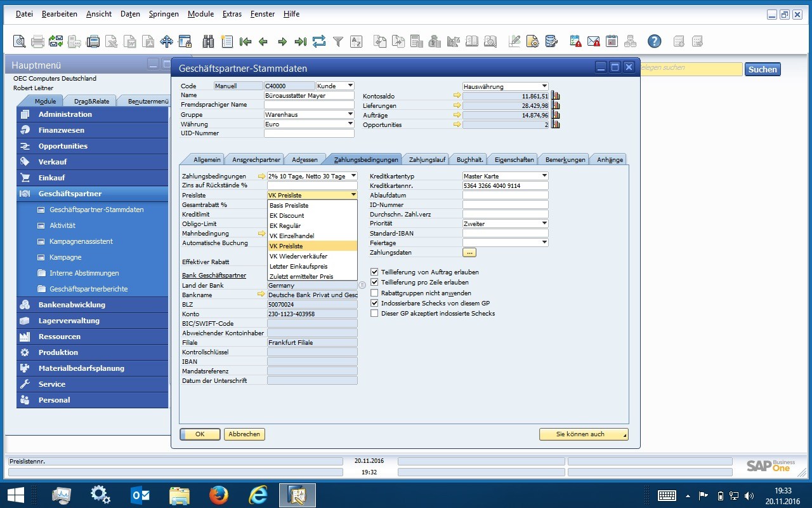
Task: Open the blue question mark Help icon
Action: point(654,42)
